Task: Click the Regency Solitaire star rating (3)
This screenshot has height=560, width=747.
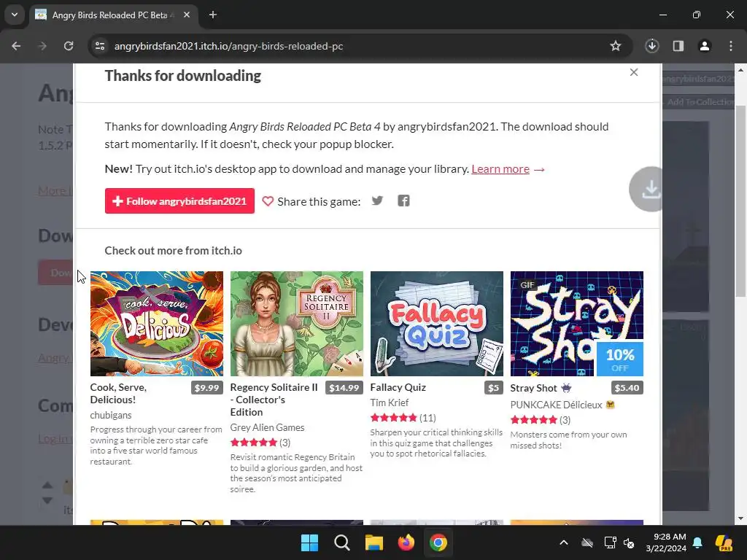Action: point(260,443)
